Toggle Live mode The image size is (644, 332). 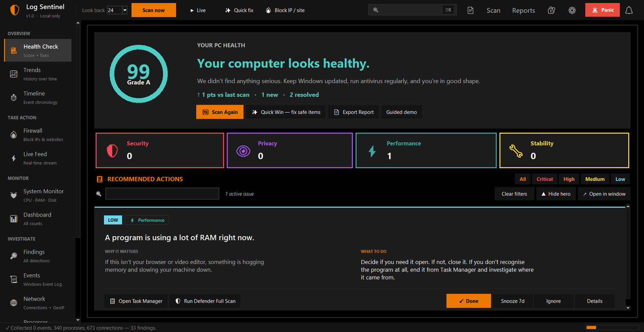click(x=198, y=10)
